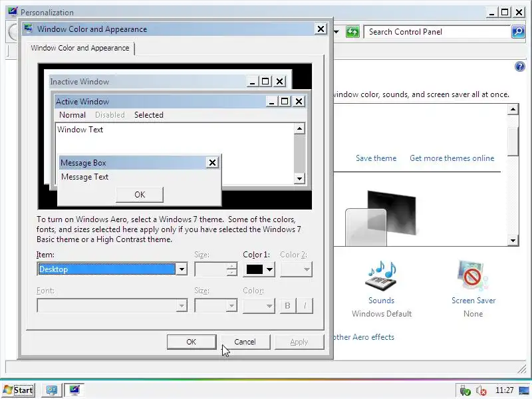The height and width of the screenshot is (399, 532).
Task: Click the Selected menu item in preview
Action: (149, 115)
